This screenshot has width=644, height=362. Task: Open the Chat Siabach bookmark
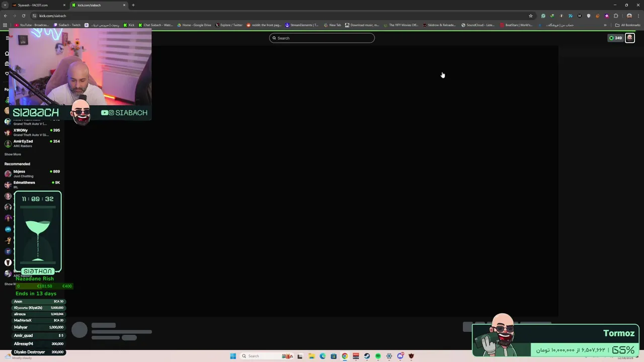155,25
